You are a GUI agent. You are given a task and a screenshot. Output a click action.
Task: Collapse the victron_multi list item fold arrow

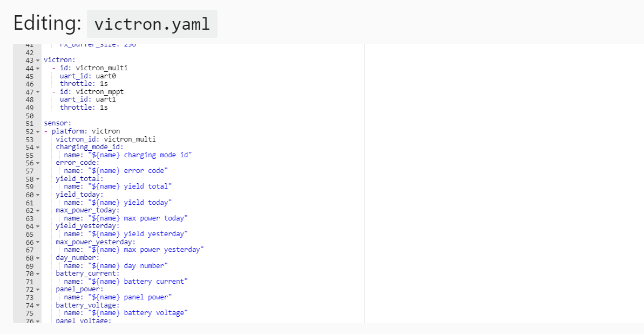coord(38,68)
